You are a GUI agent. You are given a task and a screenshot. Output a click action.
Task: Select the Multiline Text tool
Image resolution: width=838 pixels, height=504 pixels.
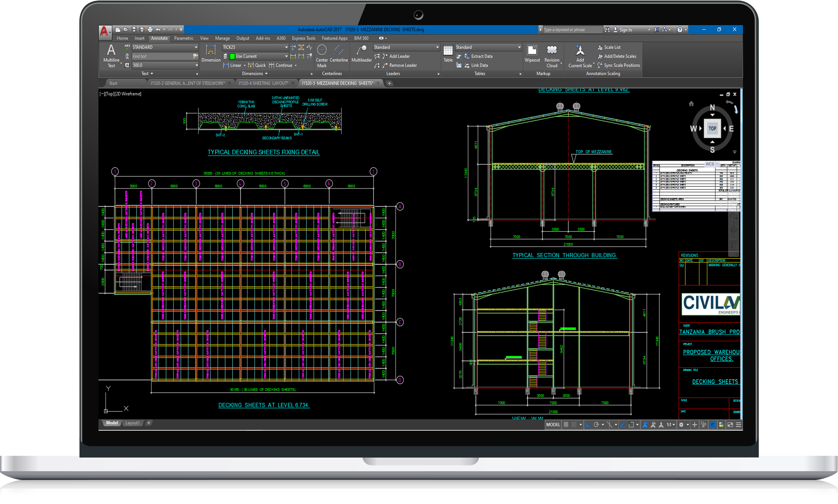[x=111, y=56]
